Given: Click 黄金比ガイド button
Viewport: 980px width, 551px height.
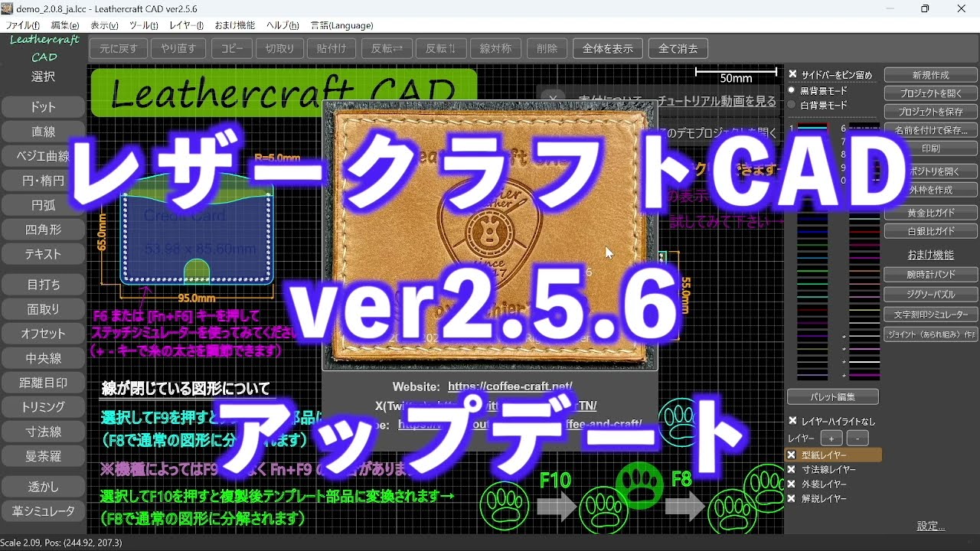Looking at the screenshot, I should [x=931, y=213].
